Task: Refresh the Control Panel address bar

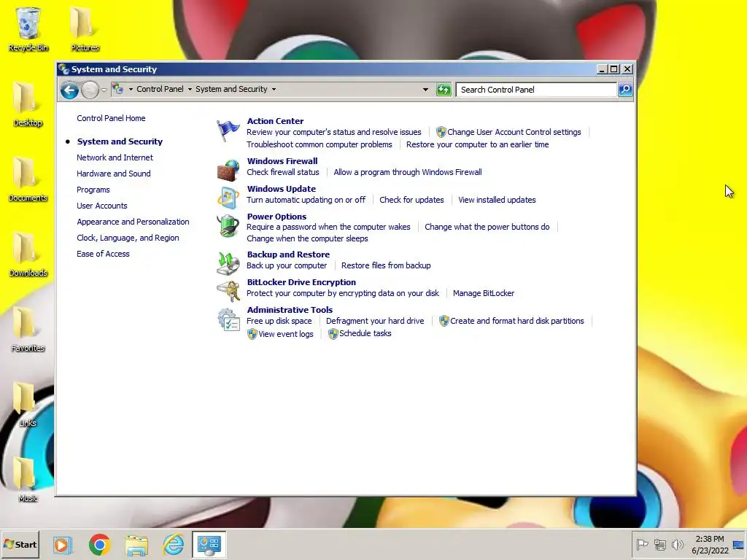Action: pos(444,90)
